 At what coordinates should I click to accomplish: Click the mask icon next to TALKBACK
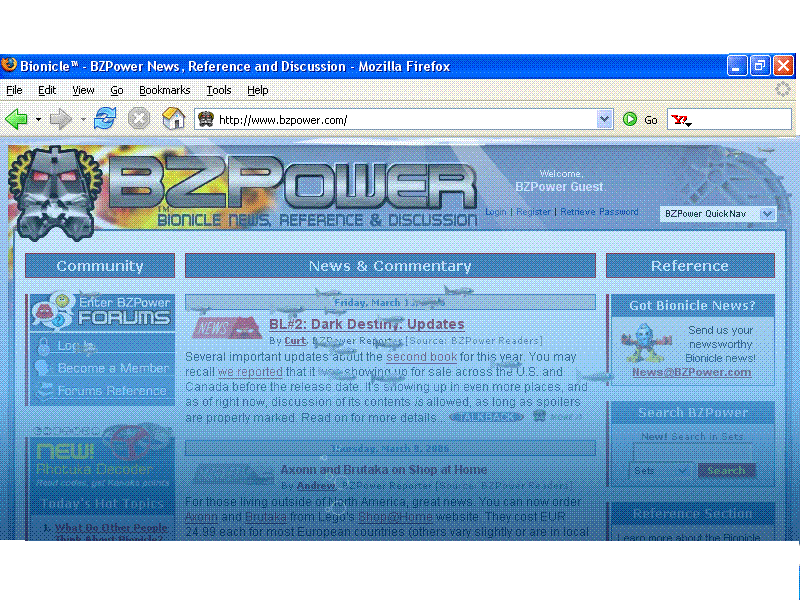tap(539, 416)
